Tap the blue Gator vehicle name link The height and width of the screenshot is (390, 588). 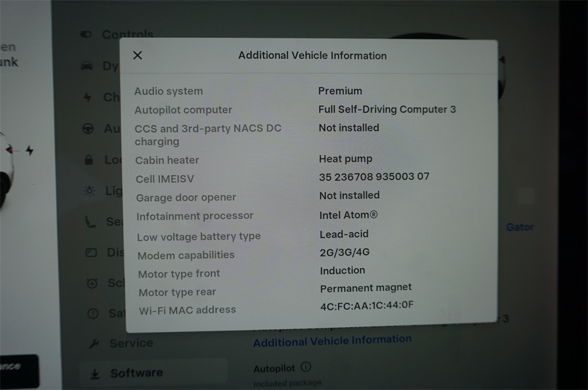click(x=520, y=227)
